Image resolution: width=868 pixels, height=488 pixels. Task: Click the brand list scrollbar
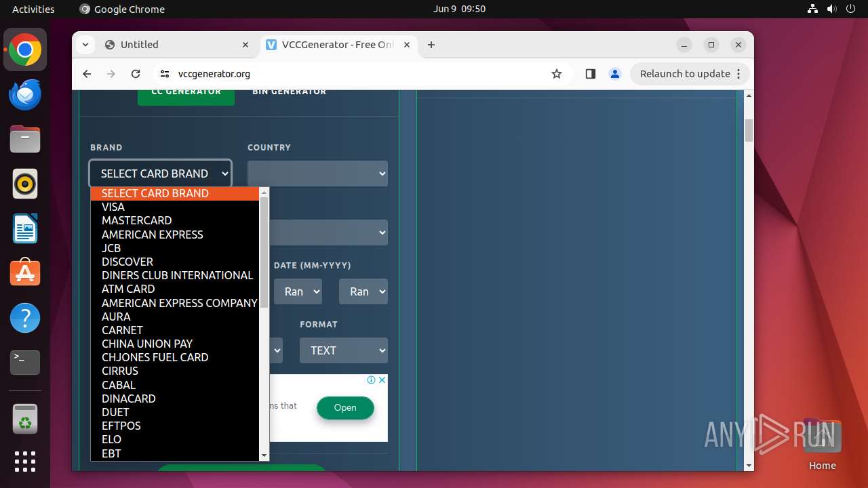pyautogui.click(x=264, y=253)
